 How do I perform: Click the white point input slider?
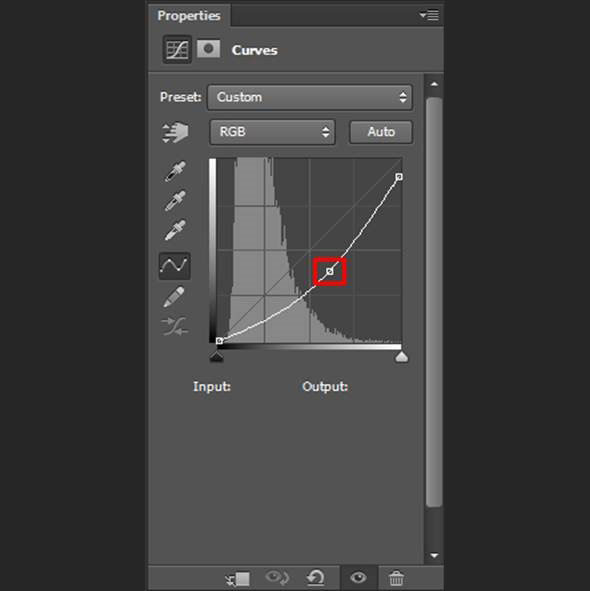402,357
